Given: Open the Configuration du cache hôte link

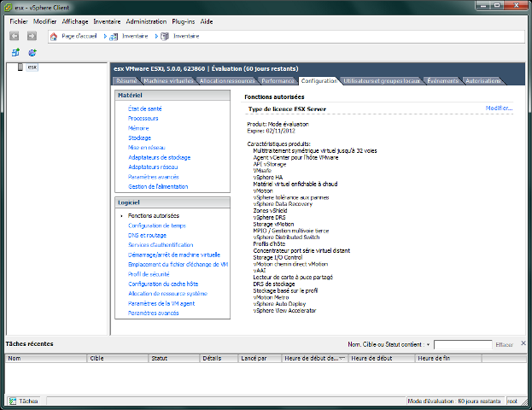Looking at the screenshot, I should pyautogui.click(x=163, y=284).
